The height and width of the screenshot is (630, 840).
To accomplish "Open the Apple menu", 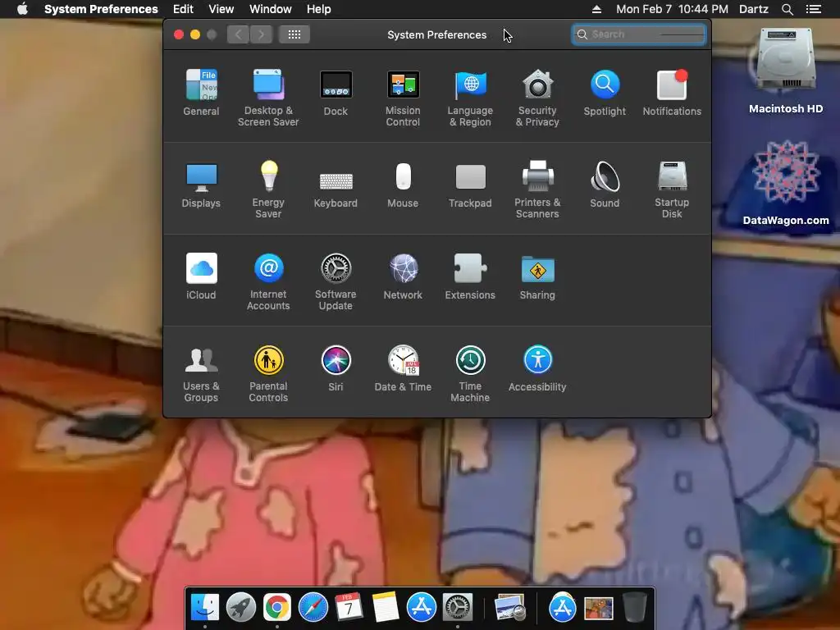I will (x=22, y=9).
